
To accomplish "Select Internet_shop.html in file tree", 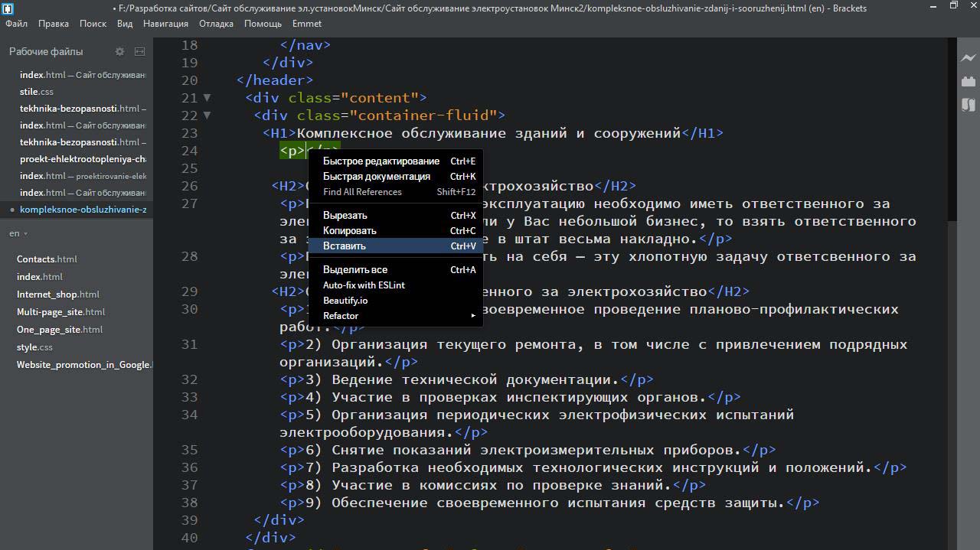I will pyautogui.click(x=58, y=295).
